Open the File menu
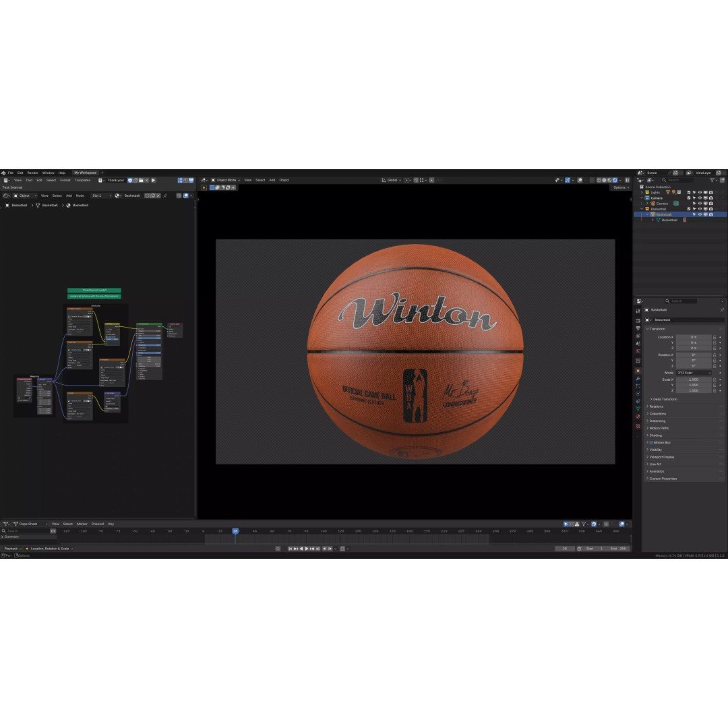Viewport: 728px width, 728px height. point(11,173)
